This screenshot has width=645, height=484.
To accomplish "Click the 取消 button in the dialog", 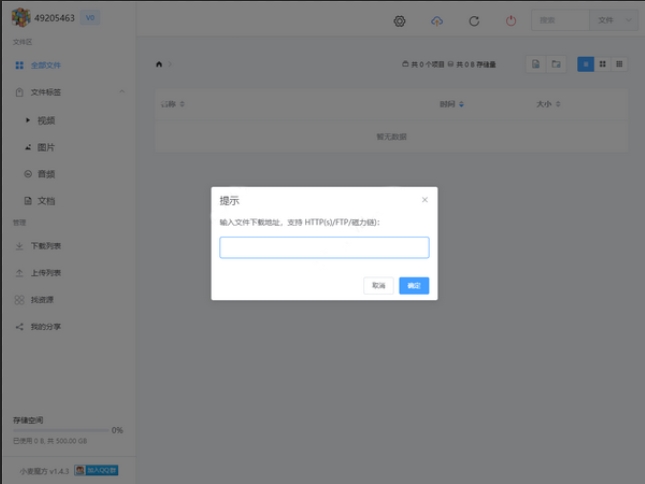I will coord(378,286).
